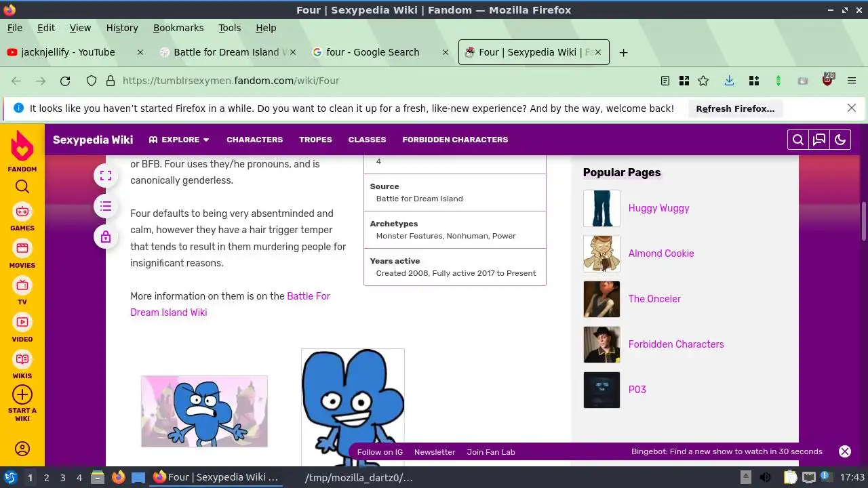Close the Bingebot bottom banner
The image size is (868, 488).
pos(845,451)
